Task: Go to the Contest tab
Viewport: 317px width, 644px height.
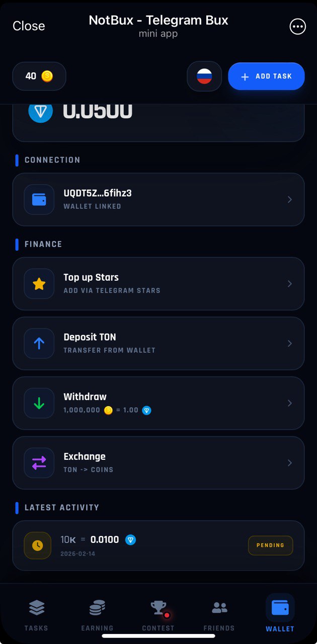Action: [158, 615]
